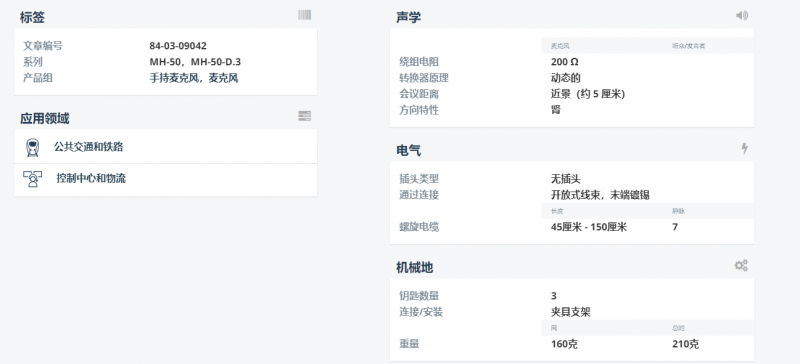This screenshot has height=364, width=800.
Task: Select the 电气 section heading
Action: tap(408, 151)
